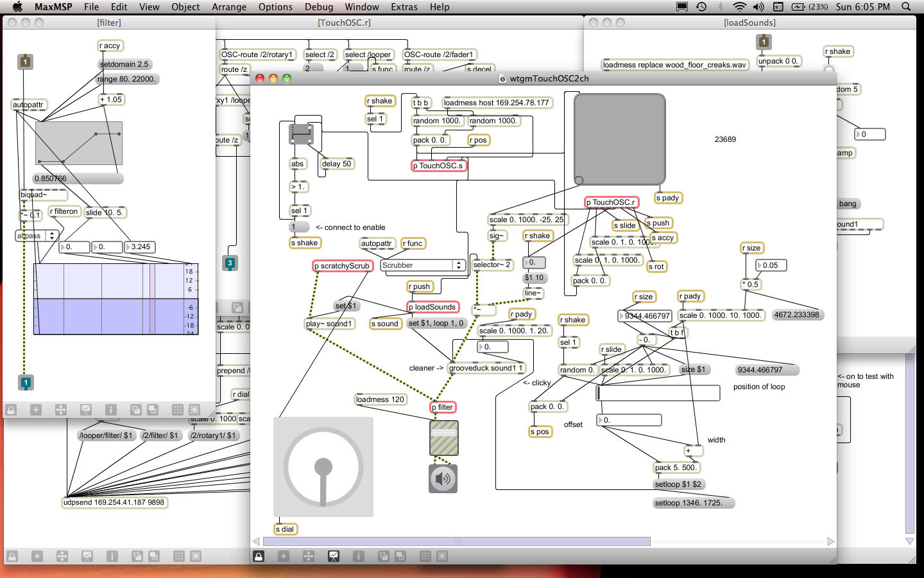Screen dimensions: 924x578
Task: Click the 'set $1, loop 1, 0' message
Action: pyautogui.click(x=436, y=323)
